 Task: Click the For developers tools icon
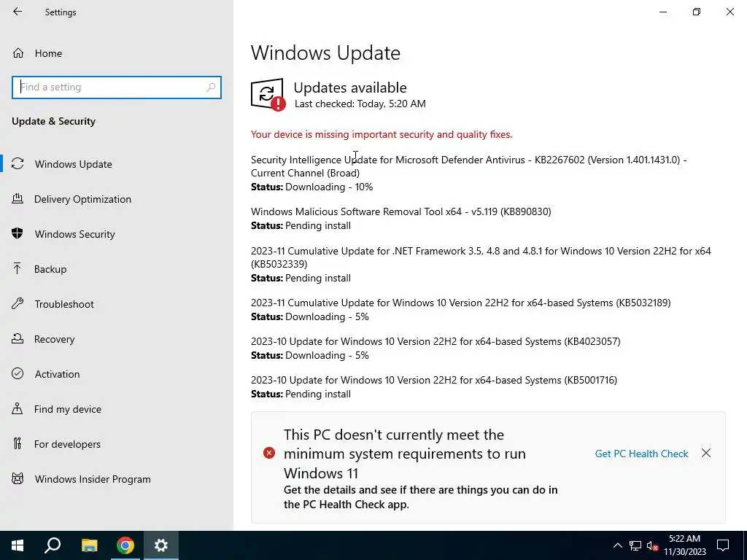(18, 443)
